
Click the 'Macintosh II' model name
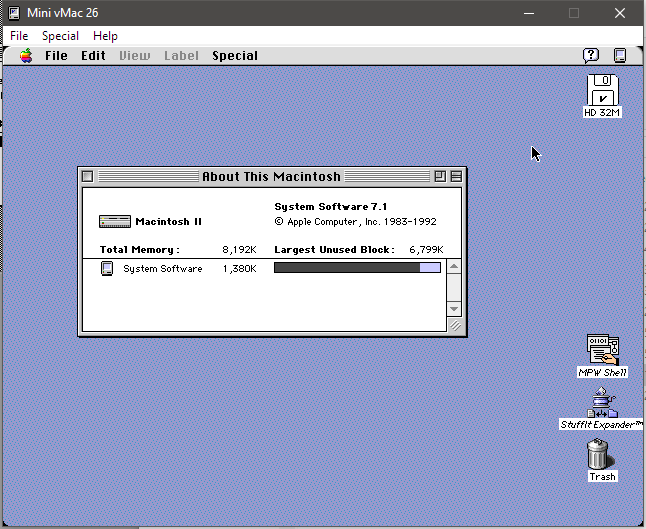pos(169,222)
